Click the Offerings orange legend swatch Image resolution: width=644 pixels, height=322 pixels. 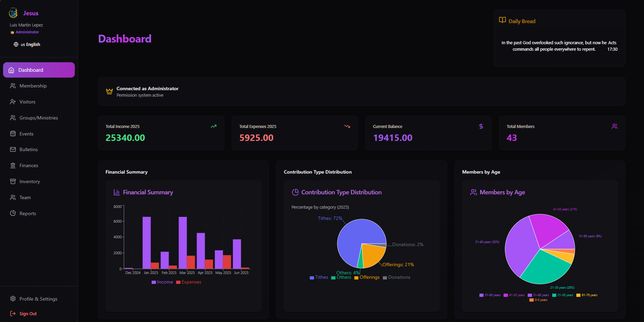pos(356,278)
